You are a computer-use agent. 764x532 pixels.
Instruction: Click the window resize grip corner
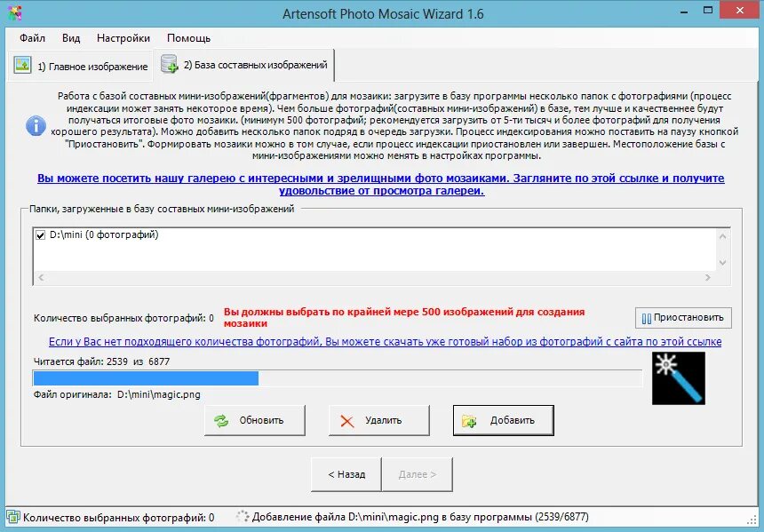coord(752,520)
